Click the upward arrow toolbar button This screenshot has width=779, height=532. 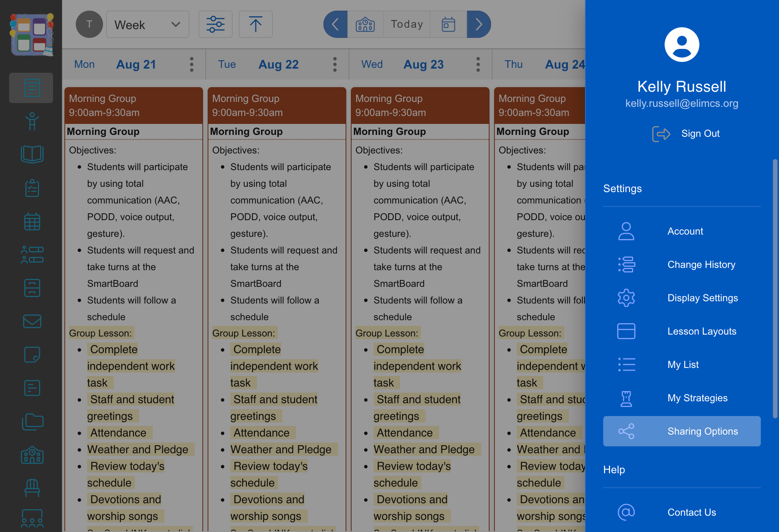pyautogui.click(x=256, y=24)
